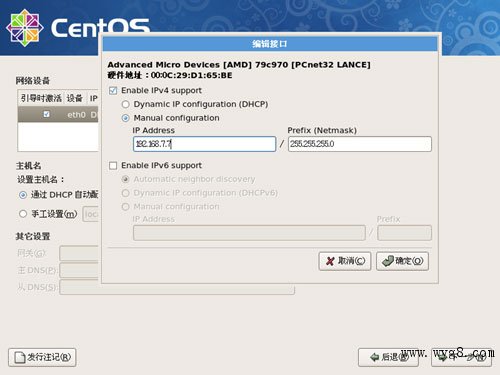This screenshot has height=375, width=500.
Task: Click the 编辑接口 dialog title bar
Action: coord(270,44)
